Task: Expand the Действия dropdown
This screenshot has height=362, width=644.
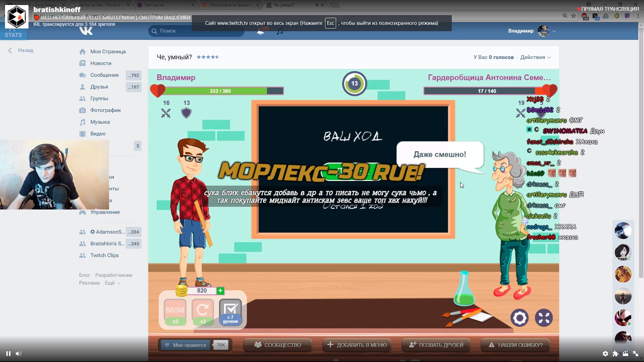Action: (x=535, y=57)
